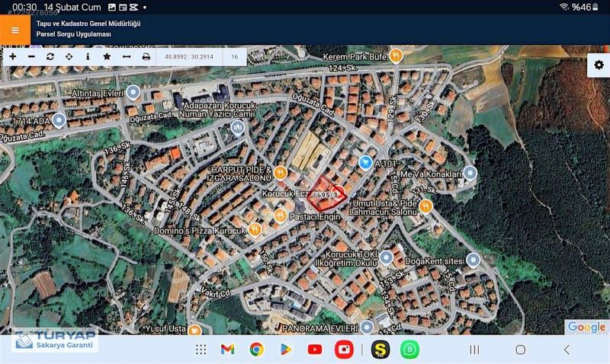Viewport: 610px width, 364px height.
Task: Zoom in with the plus tool
Action: (12, 56)
